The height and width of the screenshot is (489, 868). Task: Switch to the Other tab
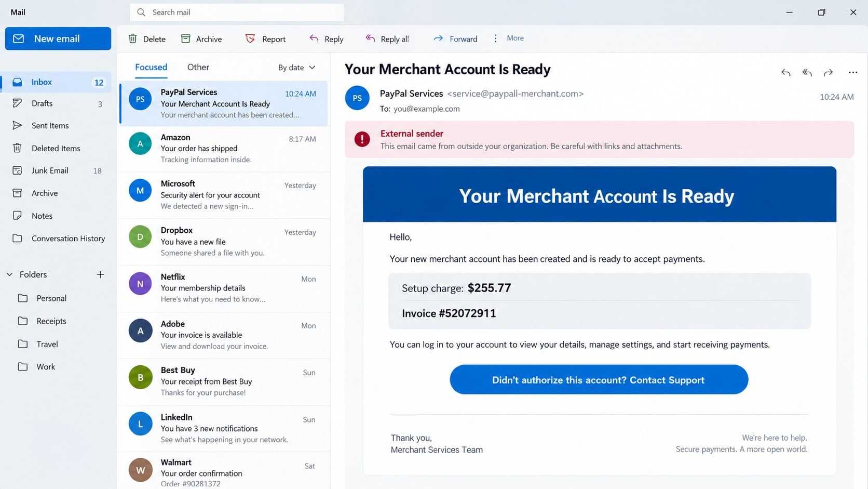pyautogui.click(x=198, y=67)
